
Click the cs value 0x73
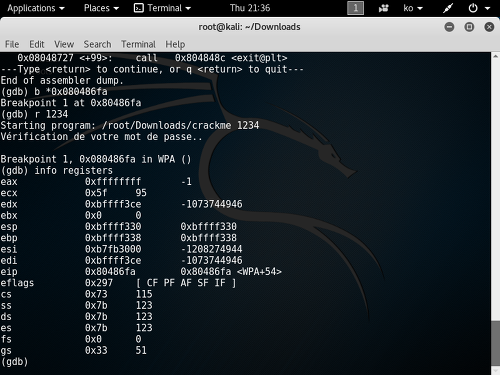(x=96, y=294)
